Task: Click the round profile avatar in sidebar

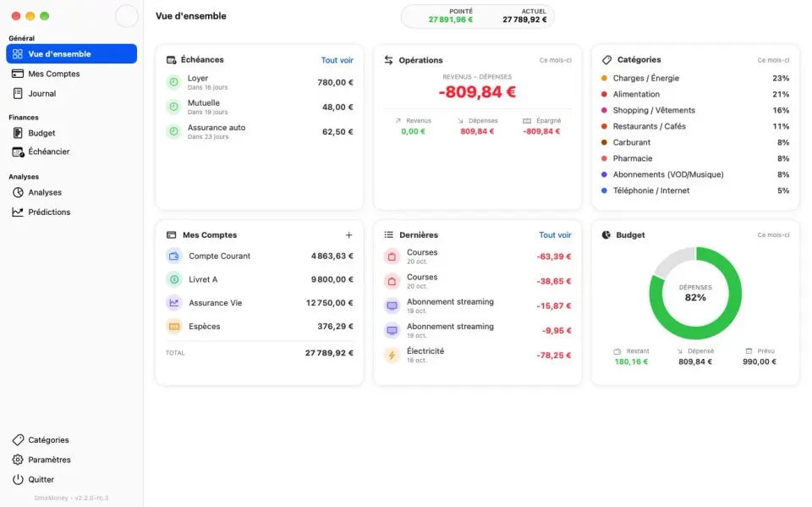Action: pos(126,16)
